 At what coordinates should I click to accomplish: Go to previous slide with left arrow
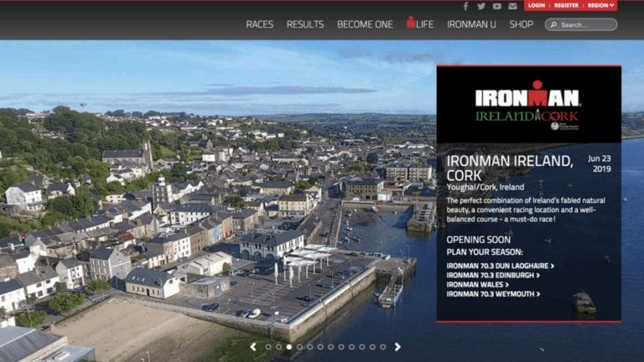point(253,346)
